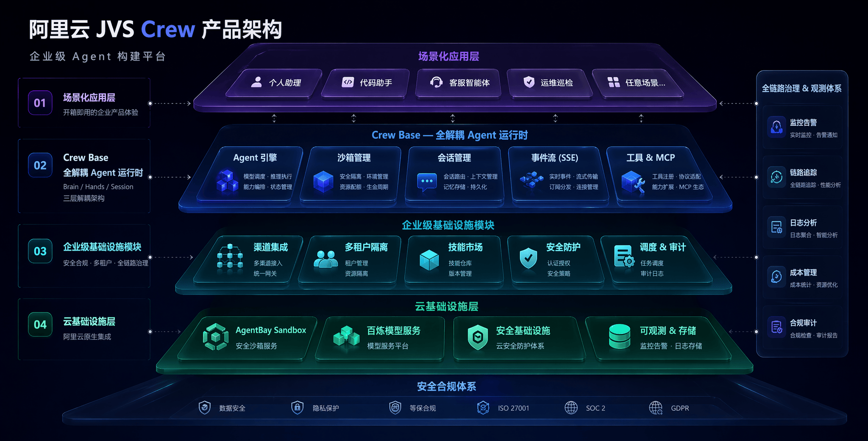This screenshot has width=868, height=441.
Task: Select the 01 场景化应用层 legend item
Action: (84, 103)
